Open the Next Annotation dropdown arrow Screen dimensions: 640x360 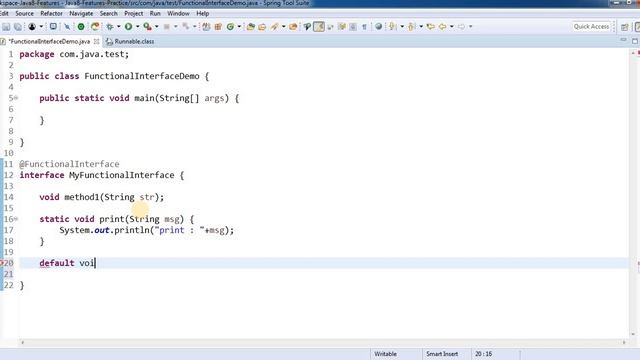(402, 27)
